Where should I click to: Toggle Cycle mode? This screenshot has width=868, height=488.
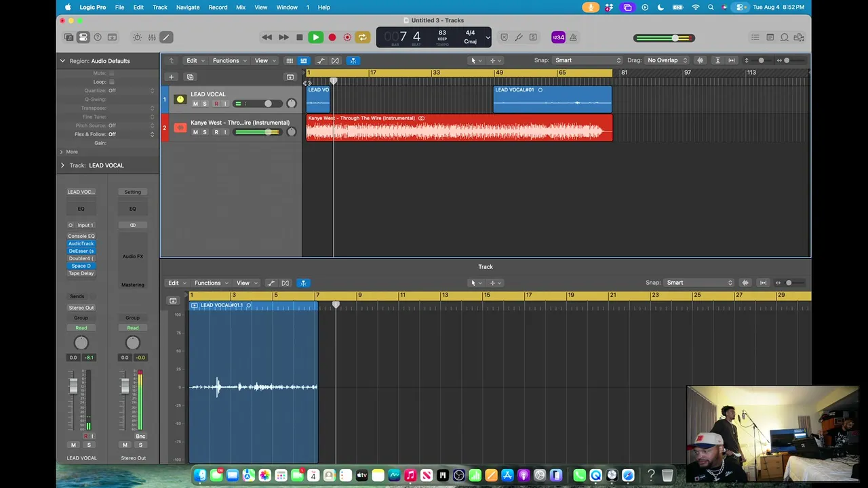click(363, 37)
